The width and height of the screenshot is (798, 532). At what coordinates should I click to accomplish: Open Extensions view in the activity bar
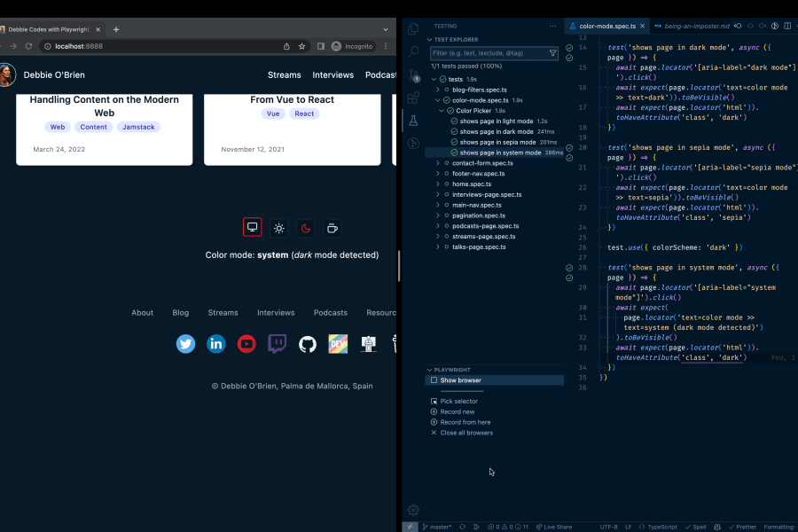click(x=413, y=97)
